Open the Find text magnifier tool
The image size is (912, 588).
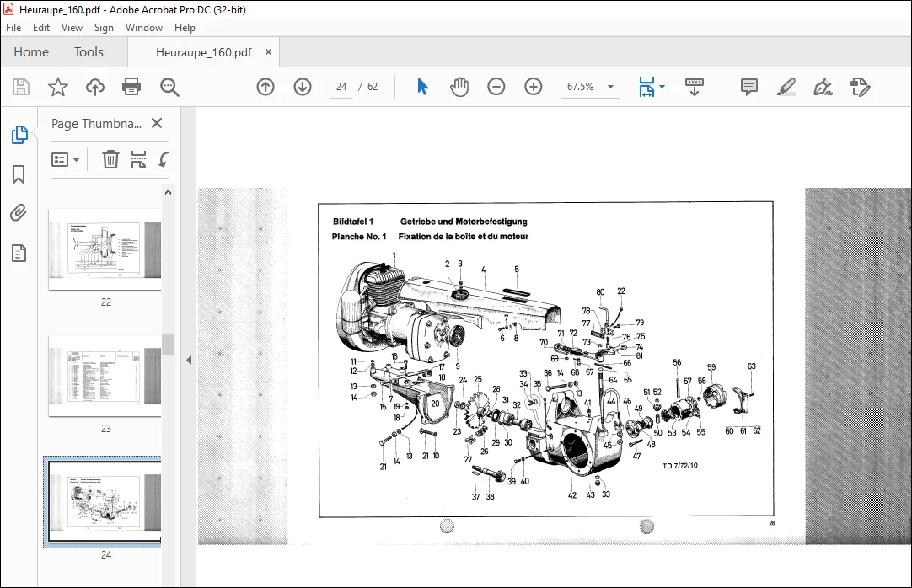tap(169, 87)
